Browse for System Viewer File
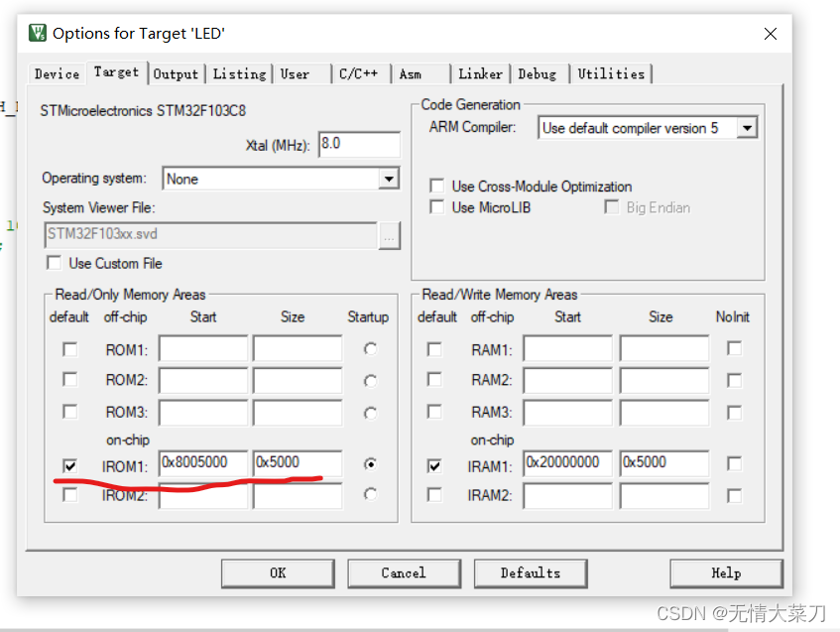 [x=390, y=236]
